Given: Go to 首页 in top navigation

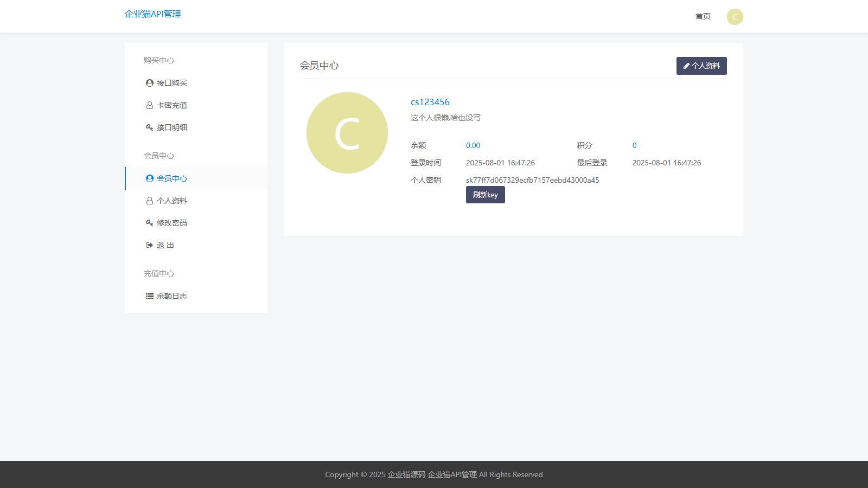Looking at the screenshot, I should (x=703, y=16).
